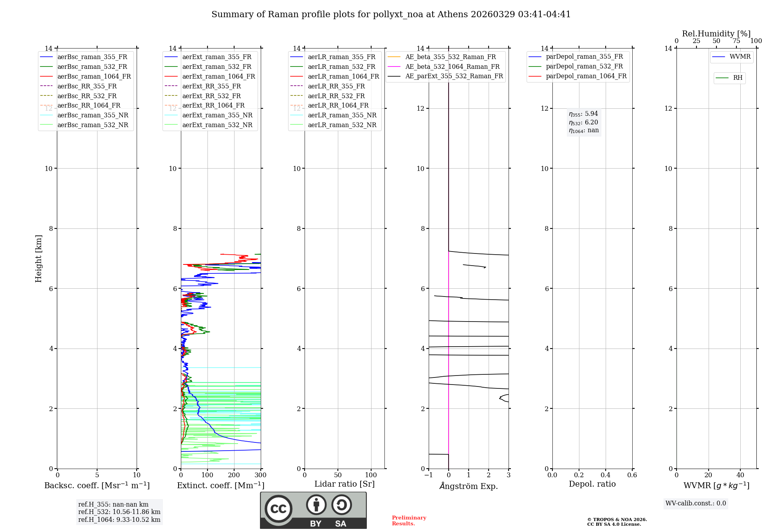
Task: Click the plot summary title text
Action: [391, 14]
